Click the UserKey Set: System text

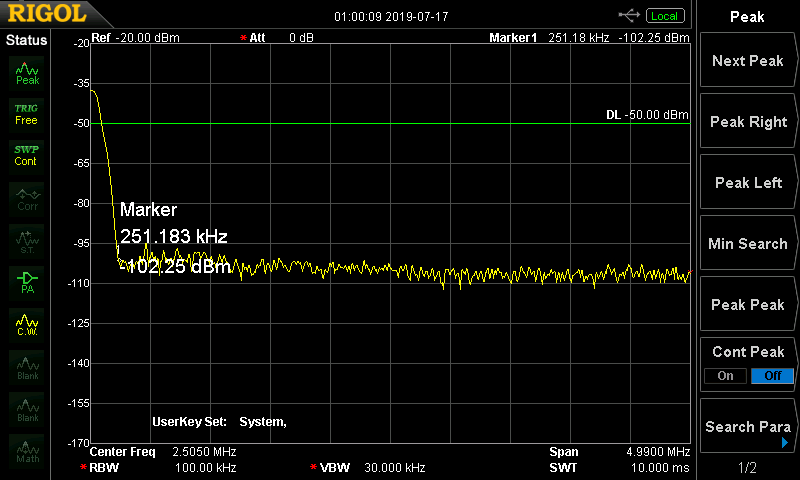[219, 422]
